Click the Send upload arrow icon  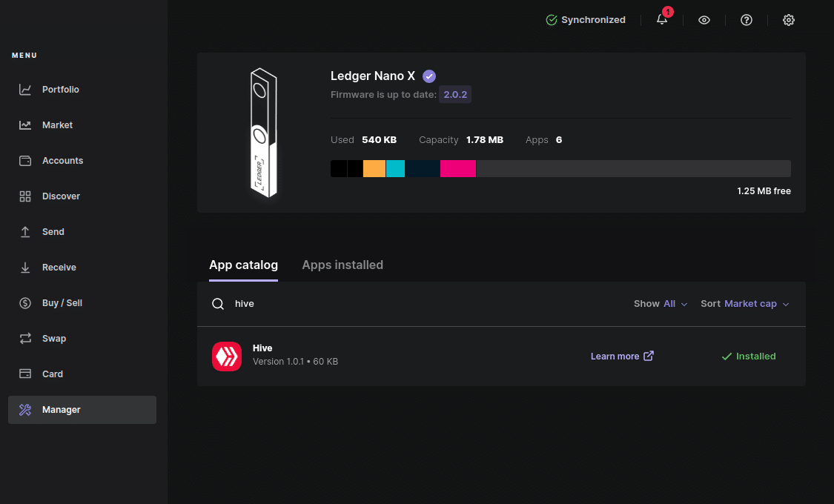tap(25, 232)
